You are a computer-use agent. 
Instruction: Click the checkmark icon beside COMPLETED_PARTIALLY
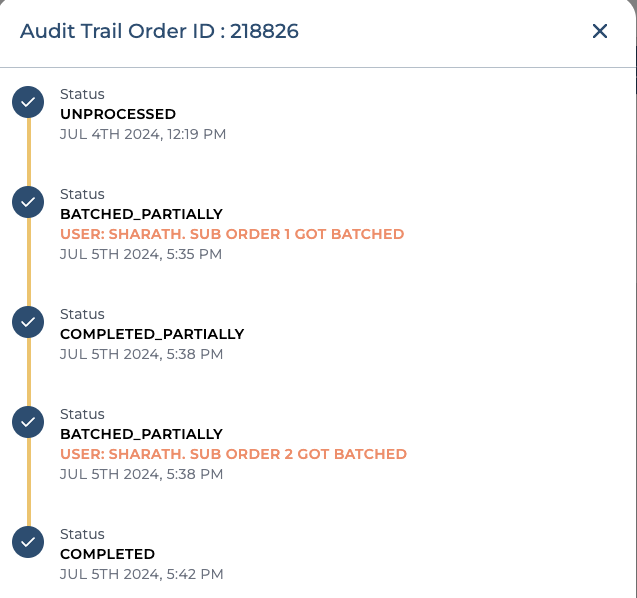point(28,322)
